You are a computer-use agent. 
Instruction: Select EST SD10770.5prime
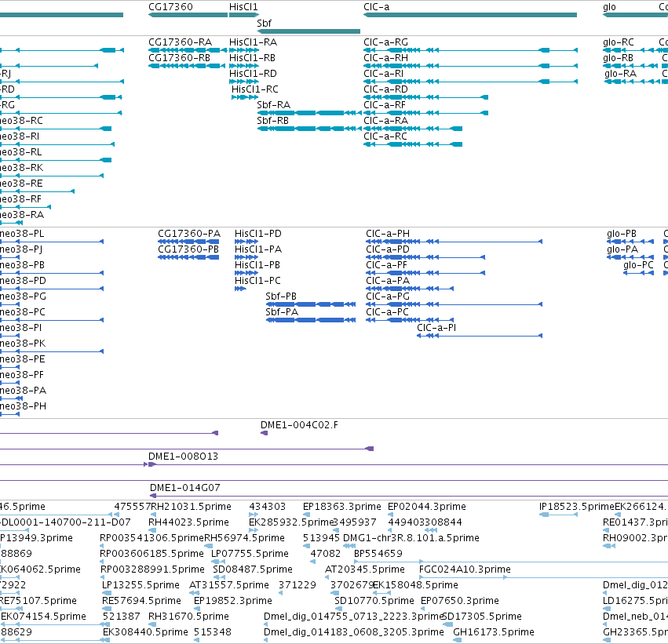click(x=338, y=609)
